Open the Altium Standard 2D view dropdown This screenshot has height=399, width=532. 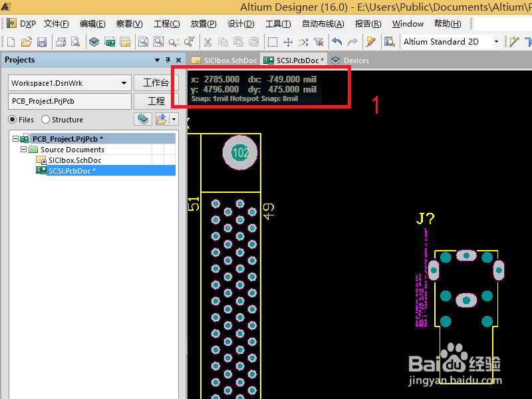pyautogui.click(x=497, y=41)
